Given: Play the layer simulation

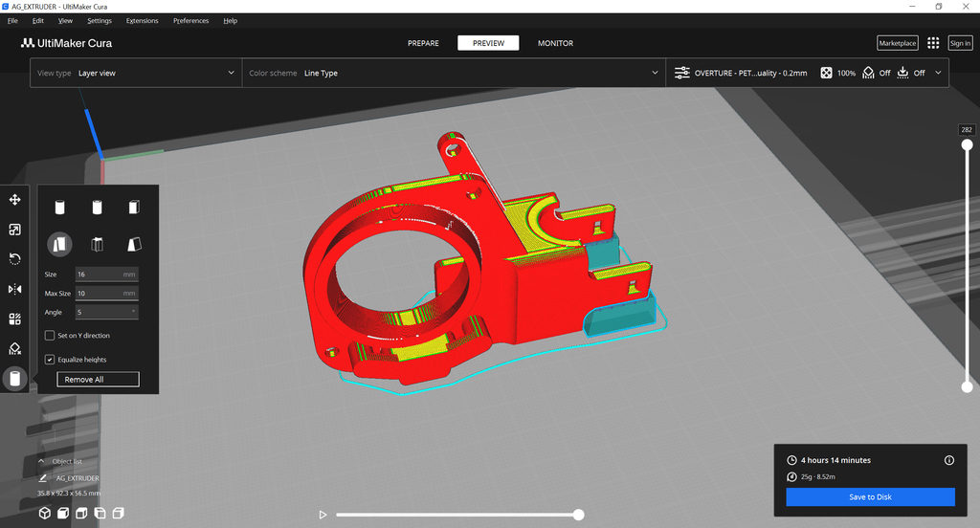Looking at the screenshot, I should pos(323,515).
